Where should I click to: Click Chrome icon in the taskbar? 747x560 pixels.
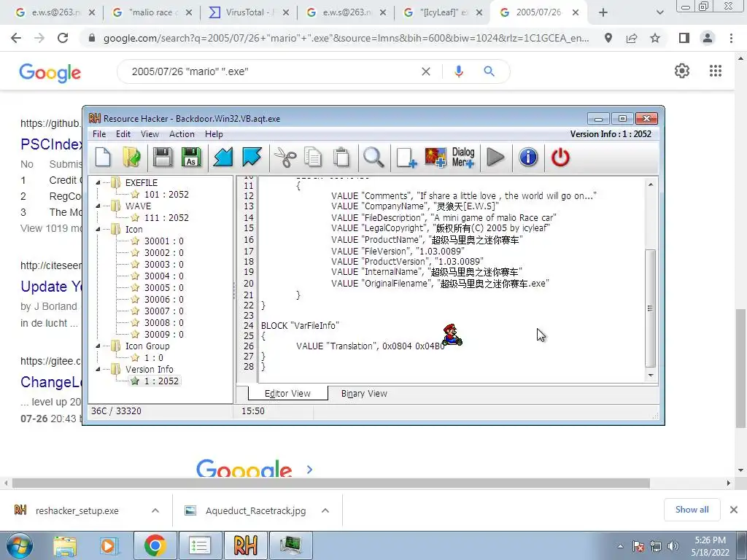155,545
